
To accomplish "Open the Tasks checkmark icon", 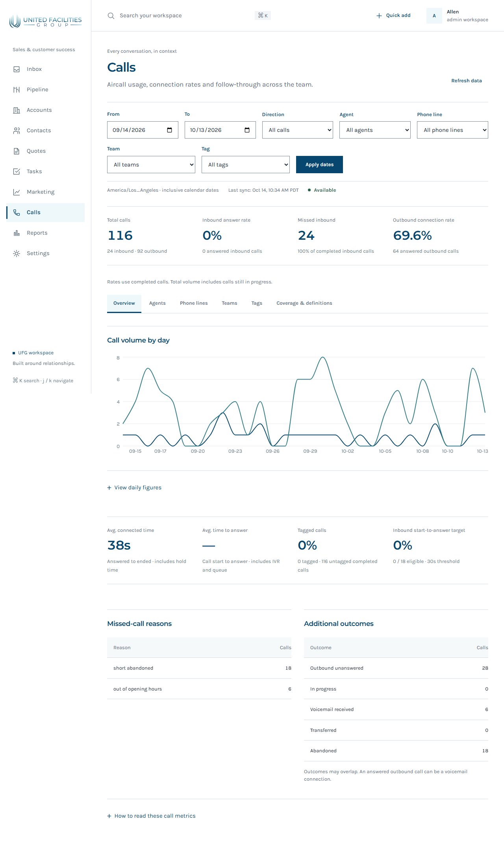I will [17, 172].
